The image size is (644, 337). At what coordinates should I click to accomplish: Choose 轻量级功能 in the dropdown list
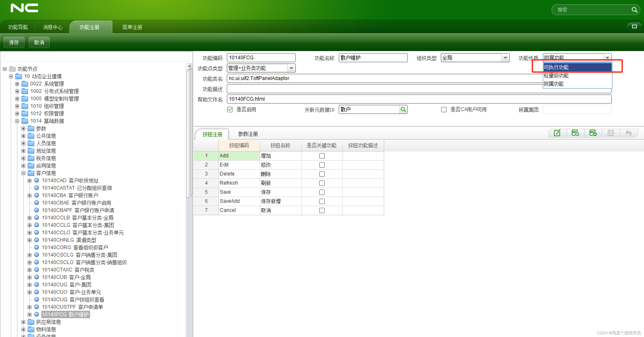(x=577, y=75)
